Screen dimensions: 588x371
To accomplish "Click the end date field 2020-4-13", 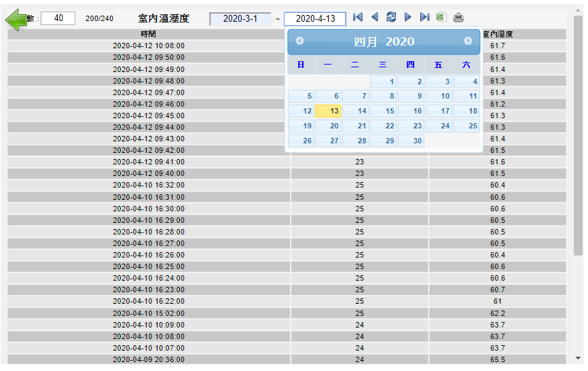I will [315, 19].
